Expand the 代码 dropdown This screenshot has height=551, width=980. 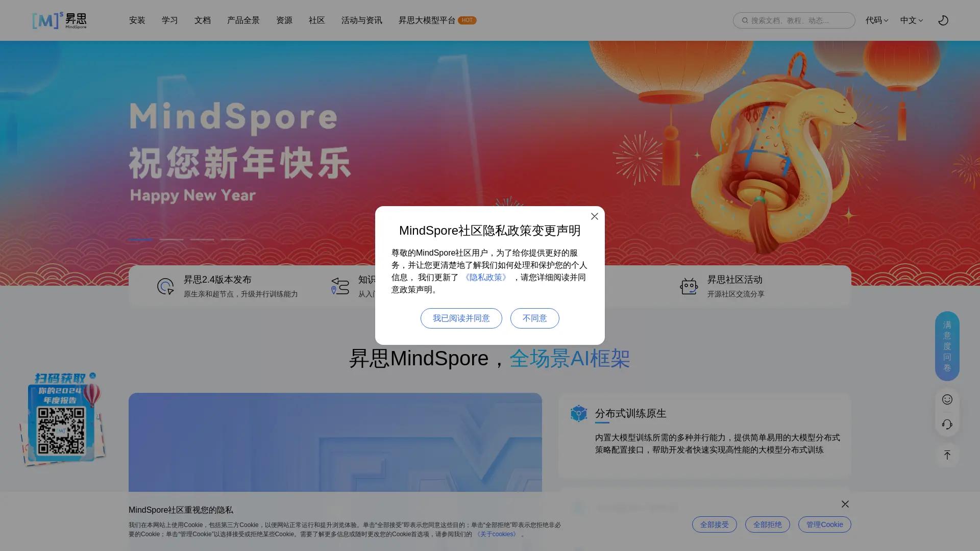point(876,20)
